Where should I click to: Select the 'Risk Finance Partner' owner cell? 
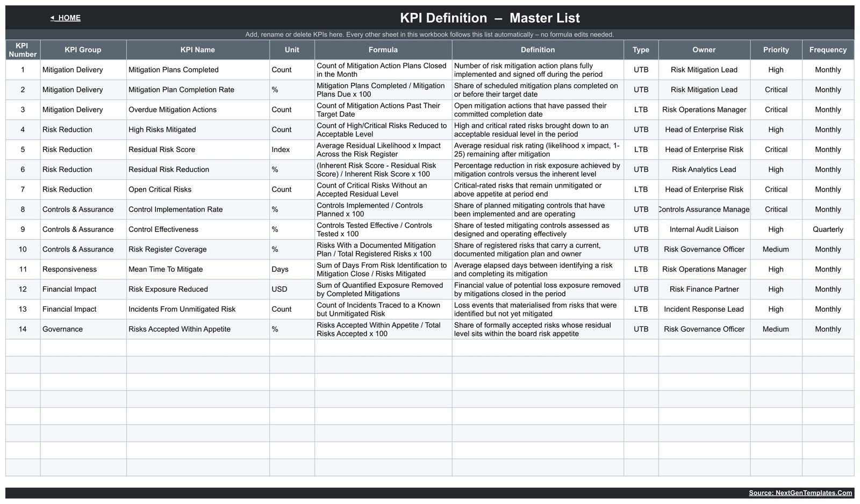[704, 289]
